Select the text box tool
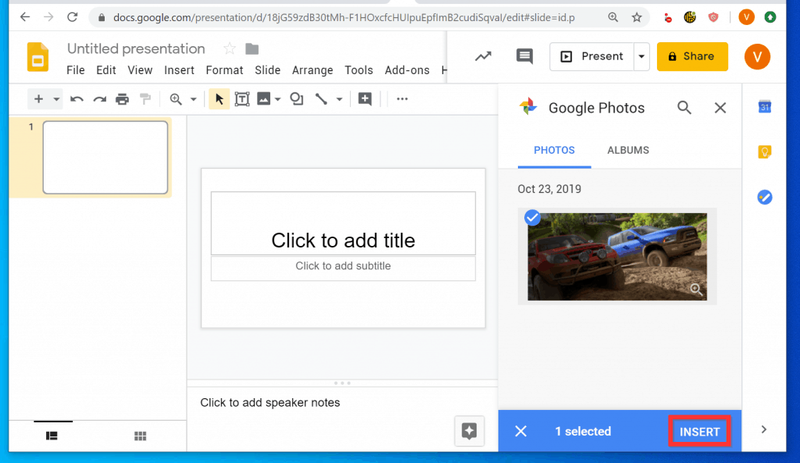The width and height of the screenshot is (800, 463). click(242, 99)
